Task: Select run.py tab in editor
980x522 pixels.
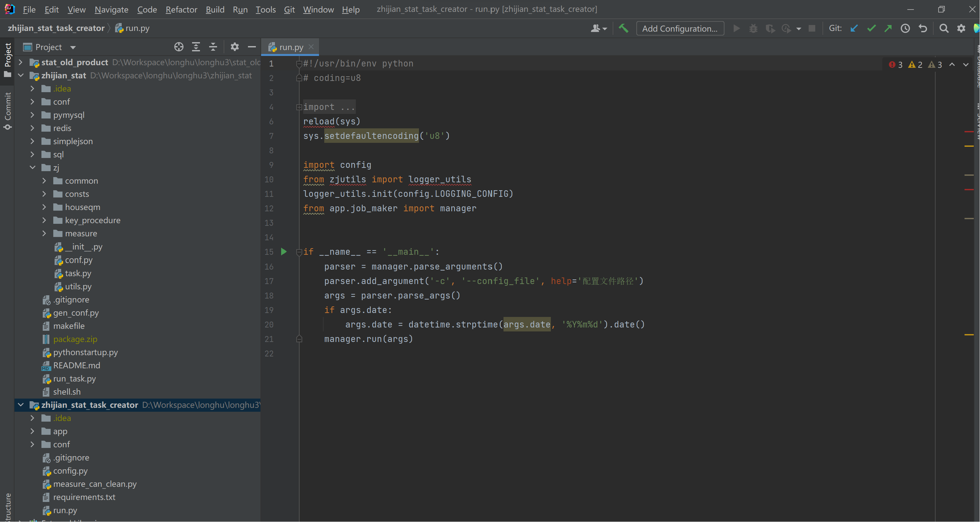Action: point(290,46)
